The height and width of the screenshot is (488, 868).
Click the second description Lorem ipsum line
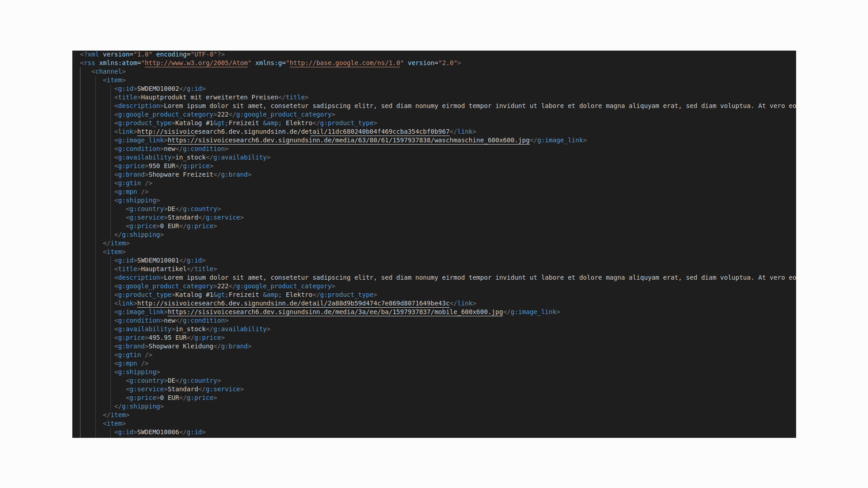(455, 277)
